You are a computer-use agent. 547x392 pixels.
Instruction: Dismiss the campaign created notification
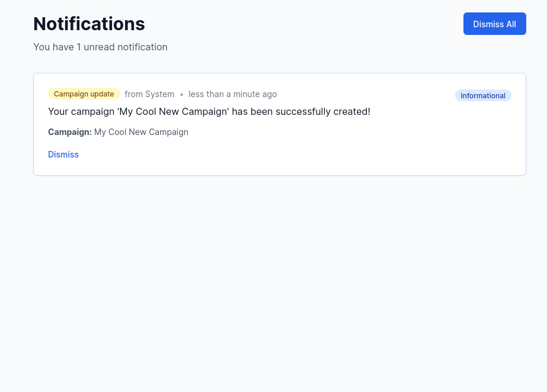[63, 155]
